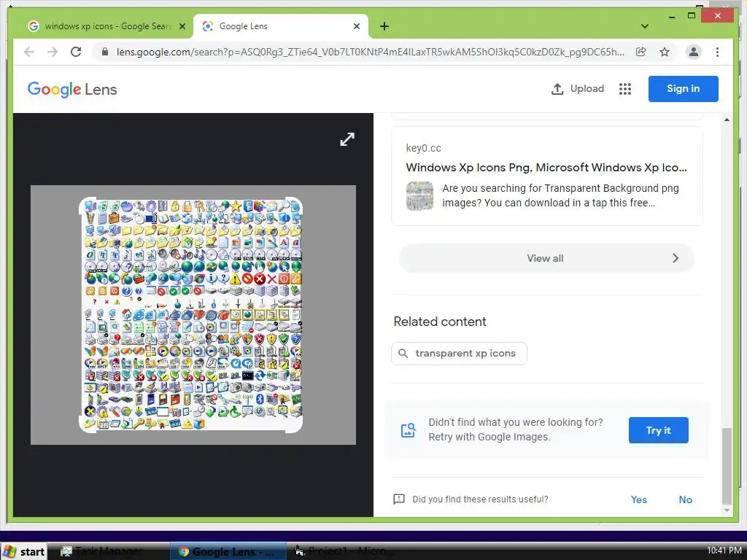This screenshot has height=560, width=747.
Task: Open Chrome three-dot menu
Action: click(x=718, y=52)
